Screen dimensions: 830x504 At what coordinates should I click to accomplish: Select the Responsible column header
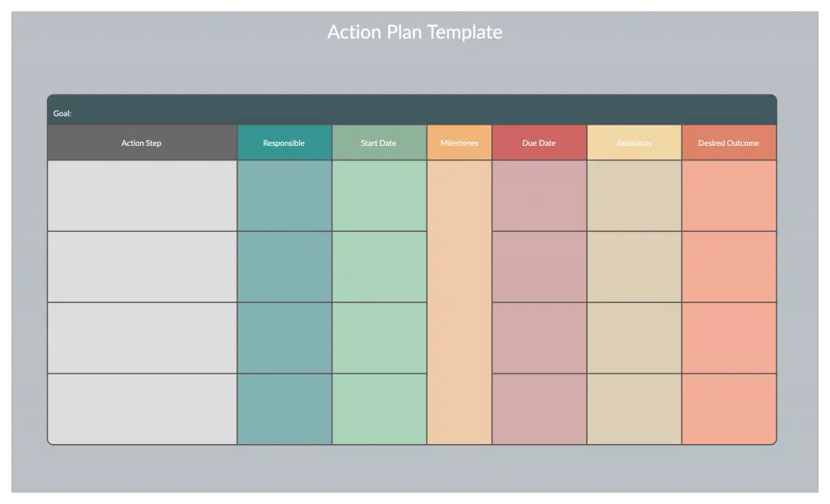[285, 143]
